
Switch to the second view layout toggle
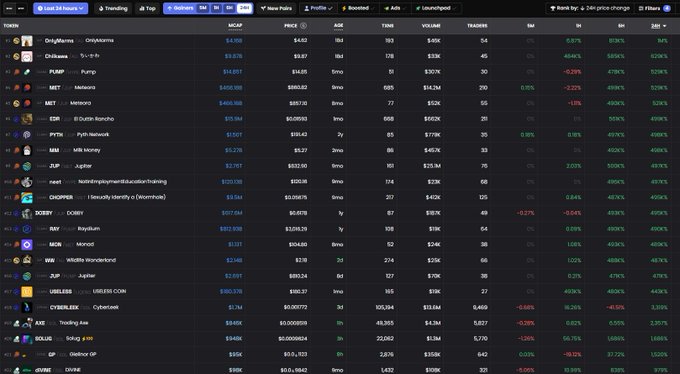[21, 8]
